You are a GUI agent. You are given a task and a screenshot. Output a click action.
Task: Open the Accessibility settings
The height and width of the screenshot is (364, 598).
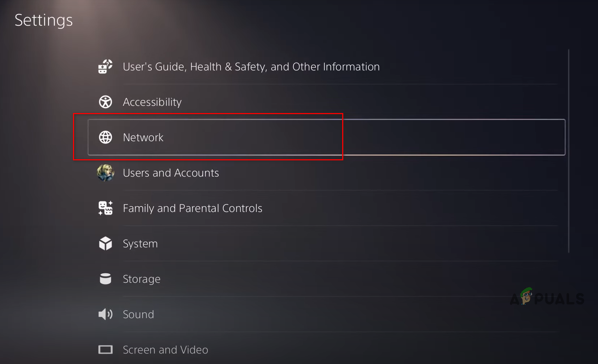(152, 102)
